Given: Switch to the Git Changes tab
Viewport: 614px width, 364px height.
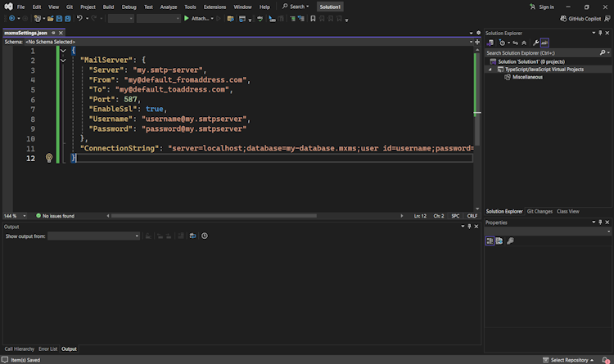Looking at the screenshot, I should tap(539, 211).
